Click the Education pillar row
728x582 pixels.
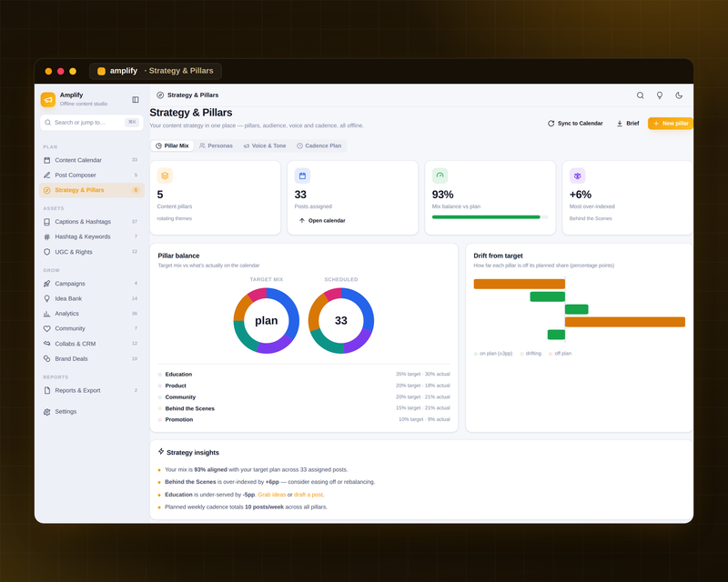click(304, 374)
